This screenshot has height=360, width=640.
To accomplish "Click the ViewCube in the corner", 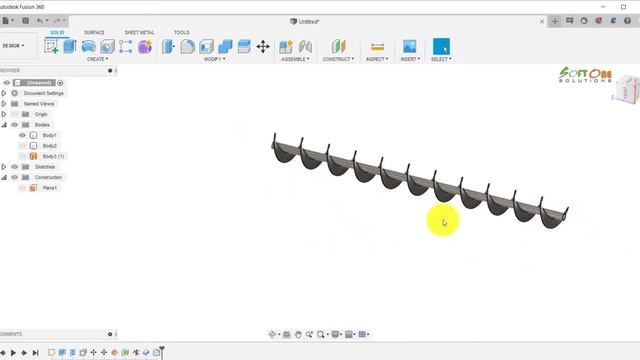I will point(627,89).
